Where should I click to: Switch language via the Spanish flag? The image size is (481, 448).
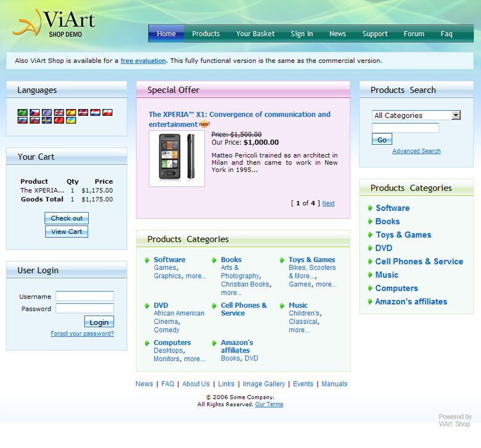(71, 113)
